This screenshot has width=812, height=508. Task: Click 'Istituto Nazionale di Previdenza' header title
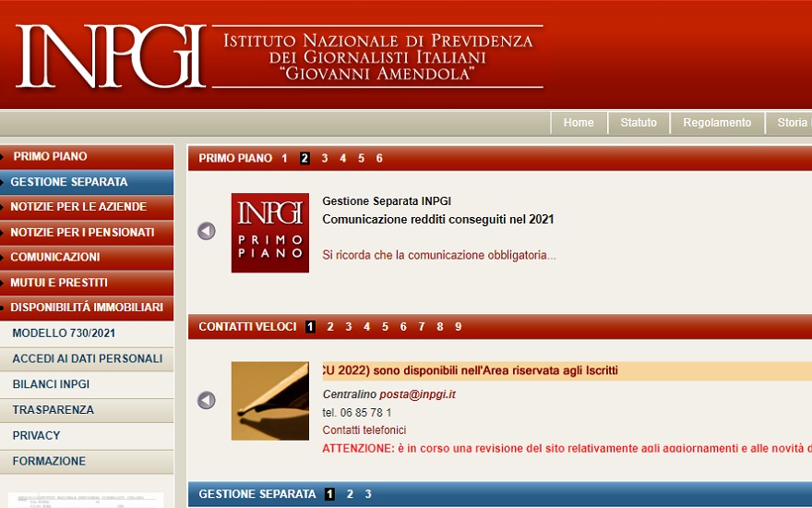click(x=378, y=41)
